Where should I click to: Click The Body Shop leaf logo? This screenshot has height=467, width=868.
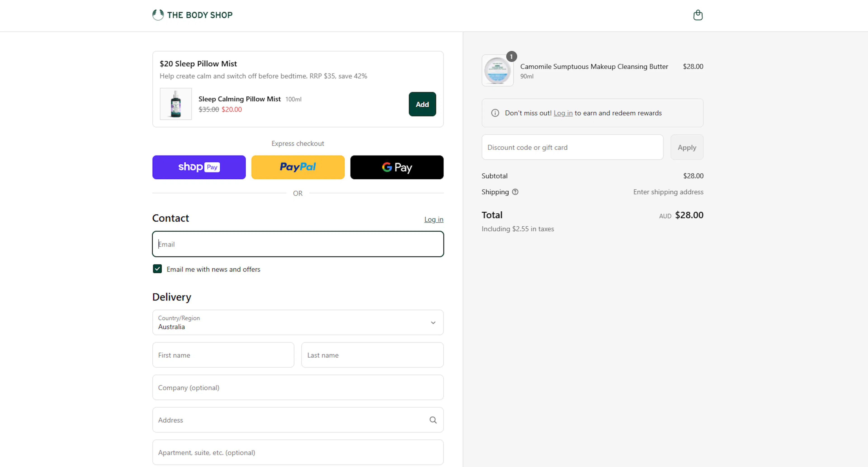tap(158, 15)
